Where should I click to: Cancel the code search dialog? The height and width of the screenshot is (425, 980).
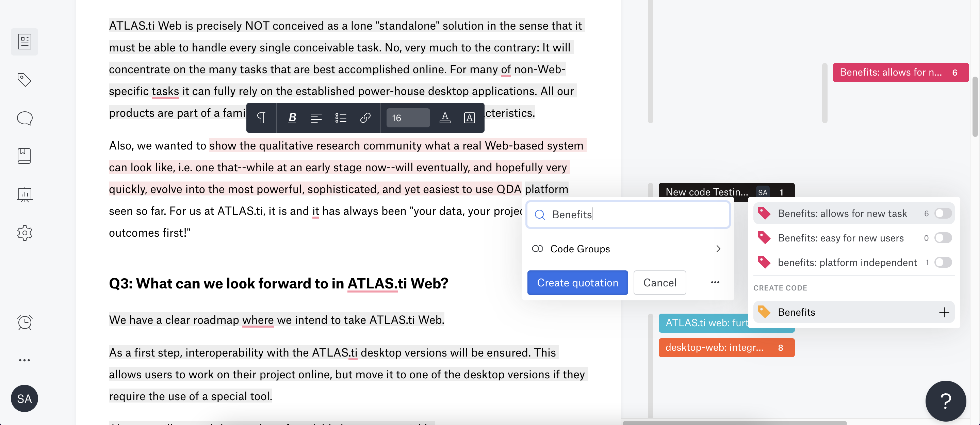pos(660,282)
